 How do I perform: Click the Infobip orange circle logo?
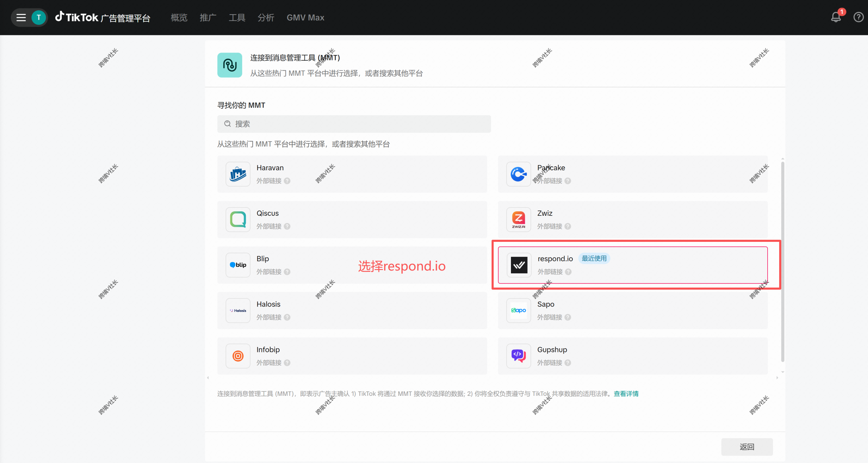[238, 356]
